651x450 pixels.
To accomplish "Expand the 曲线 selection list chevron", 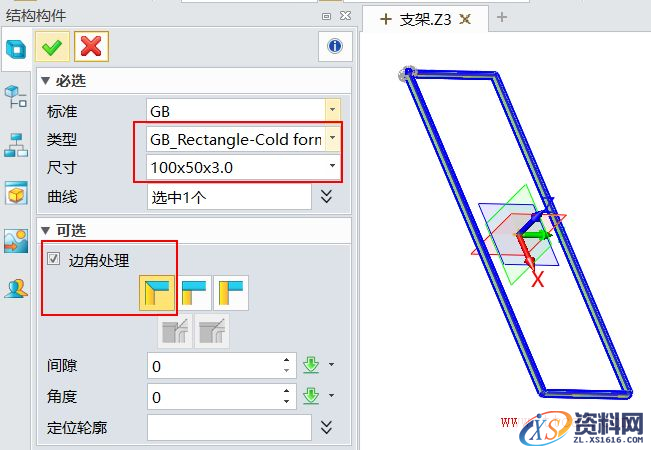I will click(327, 196).
